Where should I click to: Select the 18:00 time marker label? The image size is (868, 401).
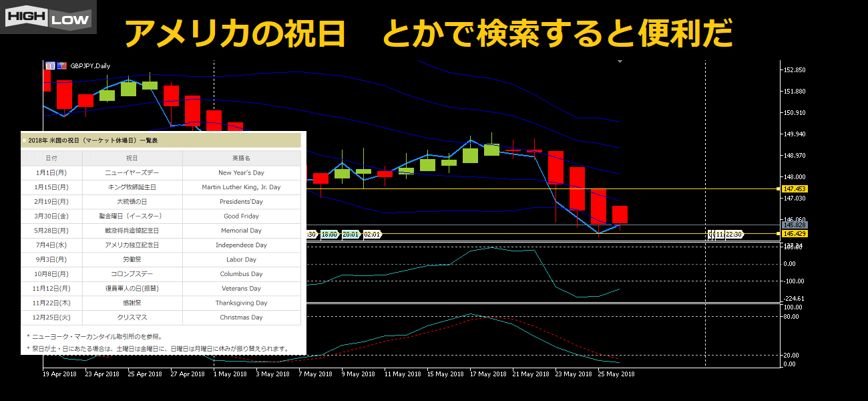pos(329,235)
